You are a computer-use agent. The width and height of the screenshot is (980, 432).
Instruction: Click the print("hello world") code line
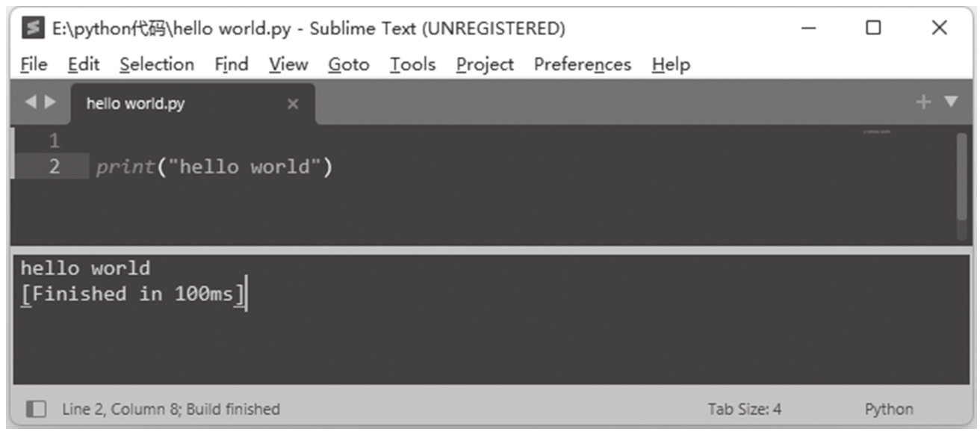tap(214, 167)
